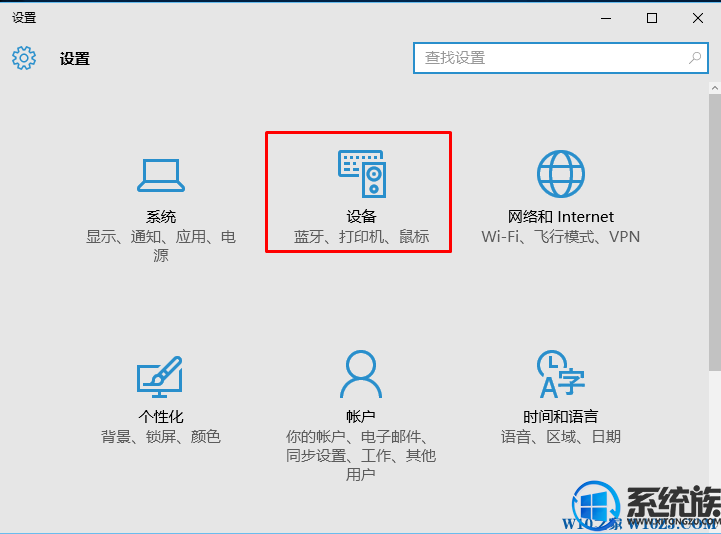Image resolution: width=721 pixels, height=534 pixels.
Task: Click the scrollbar up arrow
Action: (x=715, y=88)
